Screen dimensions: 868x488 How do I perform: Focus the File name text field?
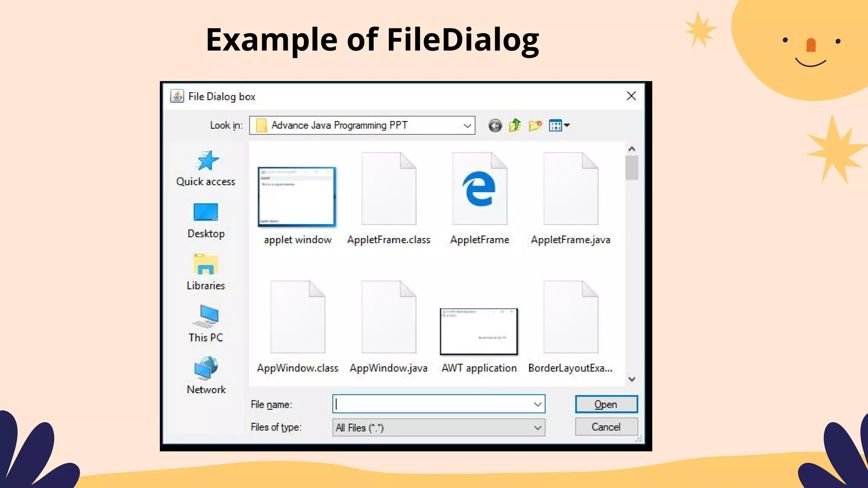click(x=432, y=404)
